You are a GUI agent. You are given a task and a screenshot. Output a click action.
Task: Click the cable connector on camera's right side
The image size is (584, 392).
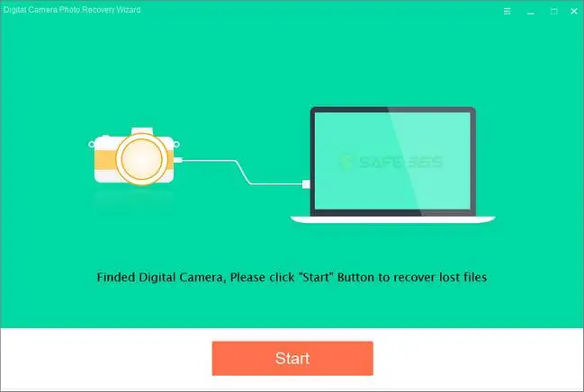[177, 160]
